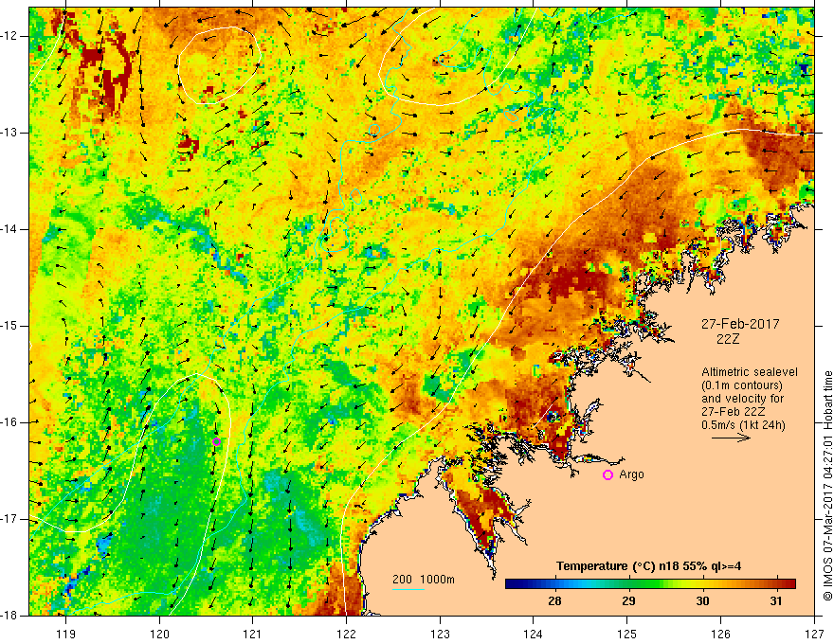The height and width of the screenshot is (644, 834).
Task: Click longitude axis label 126
Action: pos(720,634)
